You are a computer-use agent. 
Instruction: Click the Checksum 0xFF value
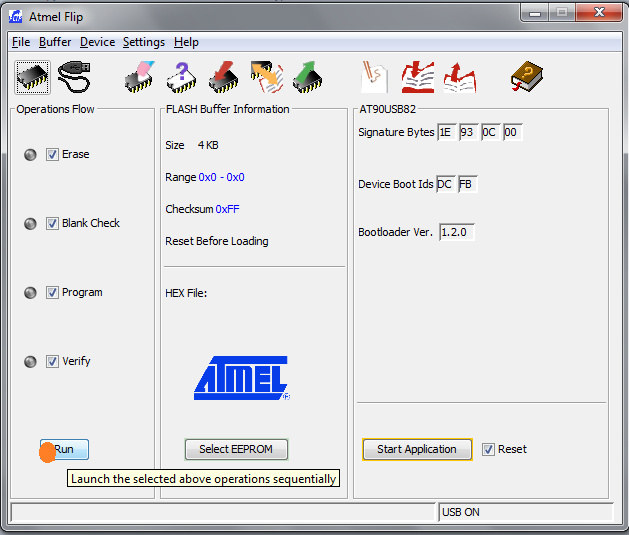(227, 209)
